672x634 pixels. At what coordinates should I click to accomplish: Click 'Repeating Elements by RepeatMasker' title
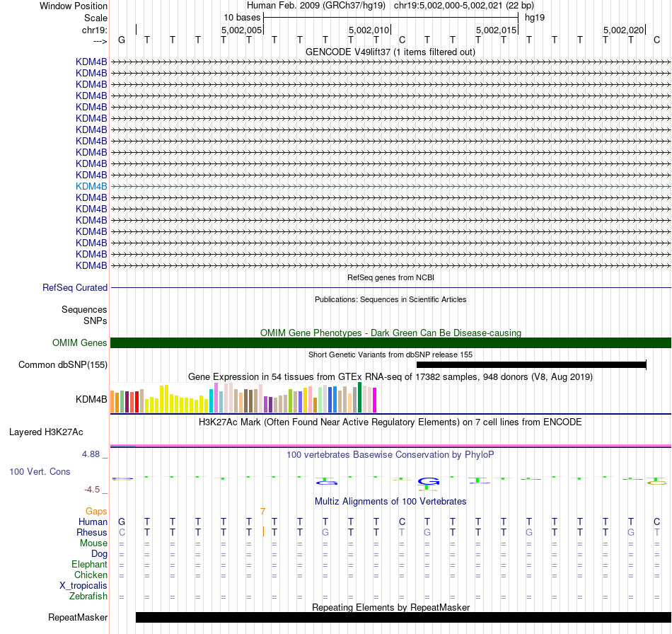click(x=391, y=607)
